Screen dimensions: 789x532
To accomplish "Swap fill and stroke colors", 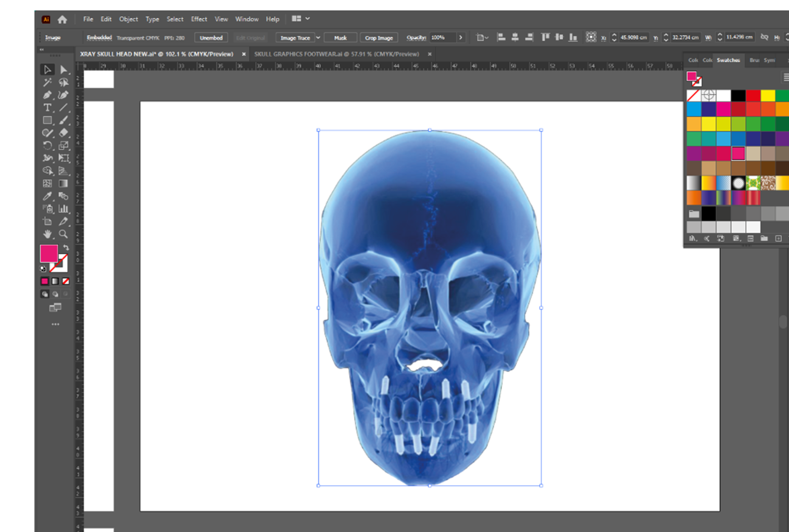I will click(66, 247).
